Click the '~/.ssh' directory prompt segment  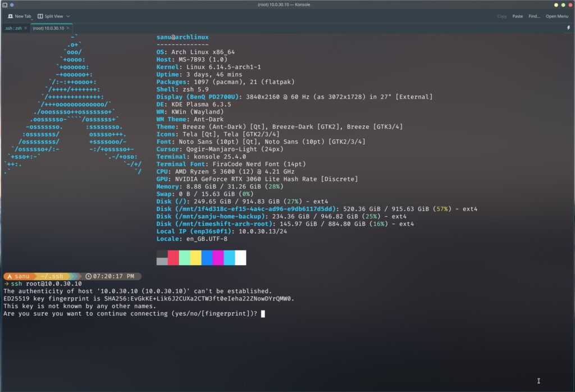(x=52, y=276)
